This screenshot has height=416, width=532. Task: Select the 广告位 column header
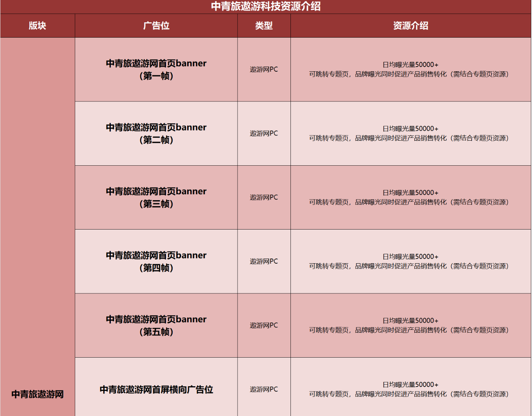point(156,26)
